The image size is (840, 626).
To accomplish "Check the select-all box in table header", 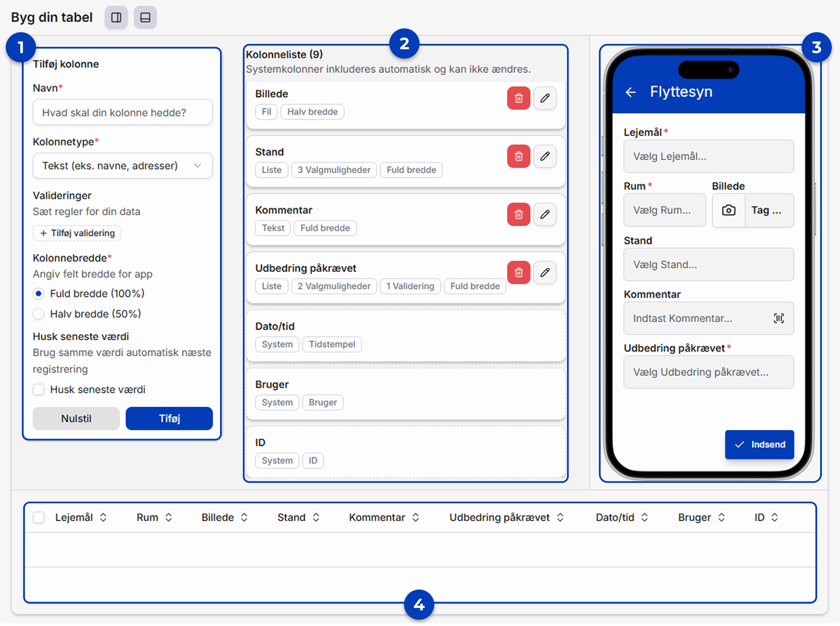I will click(x=39, y=517).
